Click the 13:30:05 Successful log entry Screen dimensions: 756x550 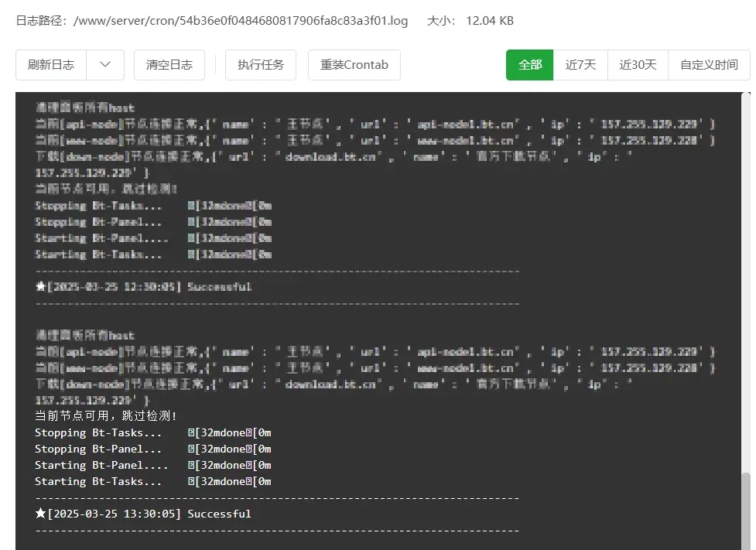coord(149,514)
